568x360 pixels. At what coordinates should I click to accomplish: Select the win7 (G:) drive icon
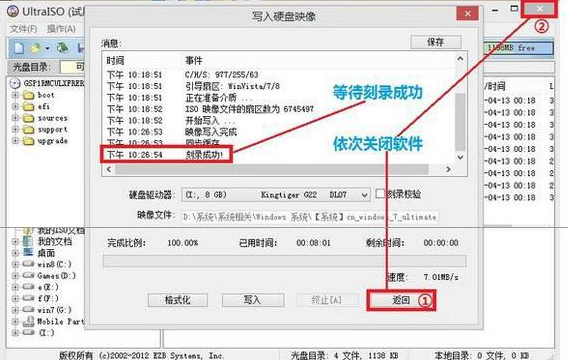28,310
